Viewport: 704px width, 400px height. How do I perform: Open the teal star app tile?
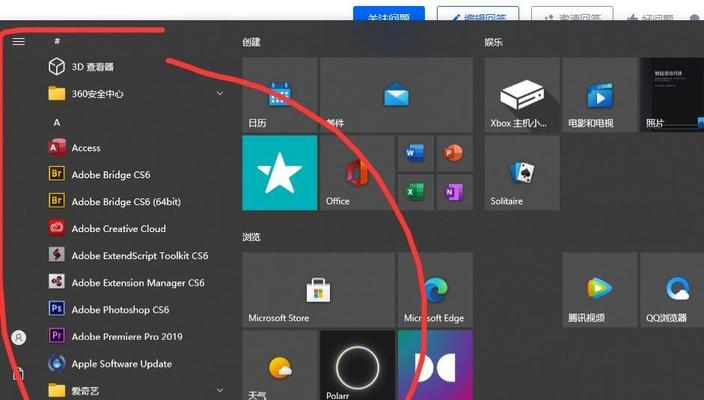pyautogui.click(x=279, y=173)
